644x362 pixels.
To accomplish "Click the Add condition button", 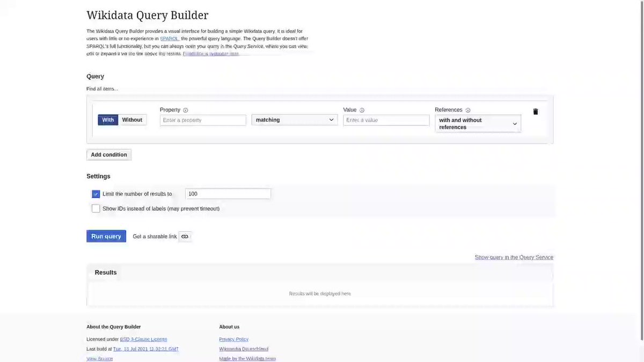I will 109,154.
